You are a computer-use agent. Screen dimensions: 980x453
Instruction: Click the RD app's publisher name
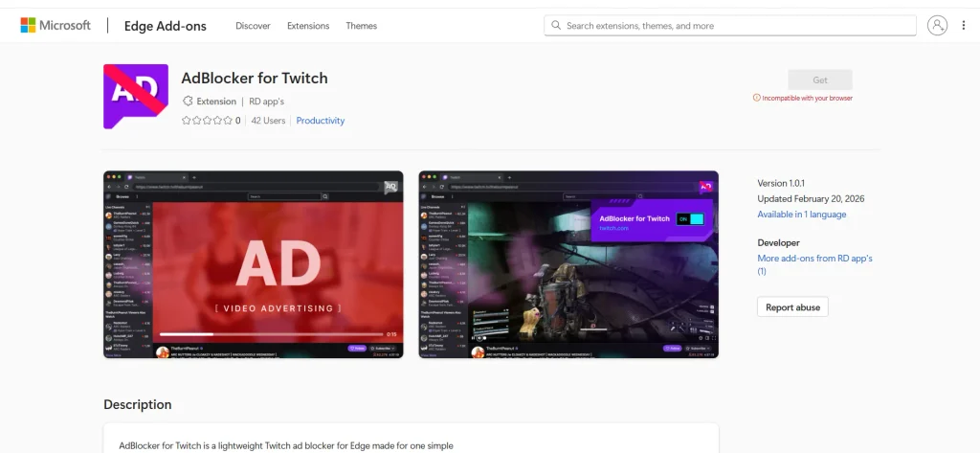point(267,102)
